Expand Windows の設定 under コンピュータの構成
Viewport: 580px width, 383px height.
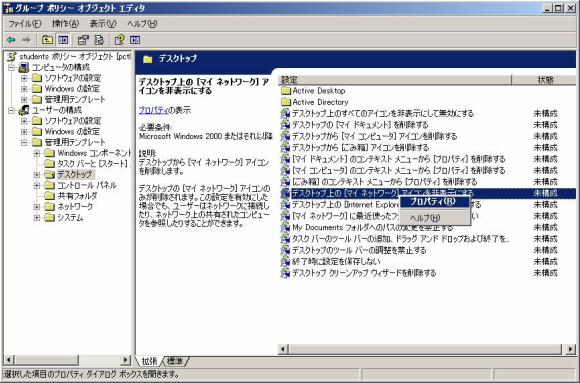point(24,89)
